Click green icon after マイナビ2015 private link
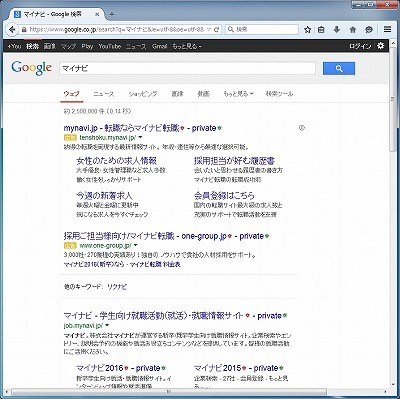Viewport: 400px width, 399px height. coord(282,368)
